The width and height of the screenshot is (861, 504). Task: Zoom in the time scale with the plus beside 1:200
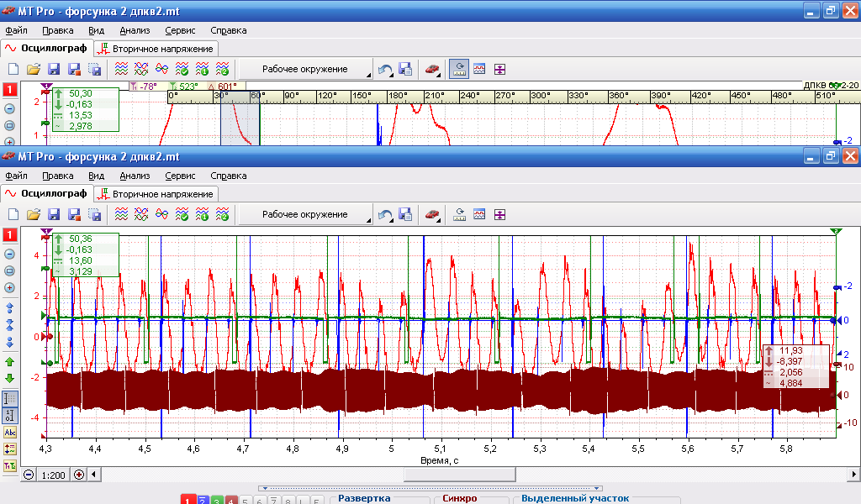(79, 475)
